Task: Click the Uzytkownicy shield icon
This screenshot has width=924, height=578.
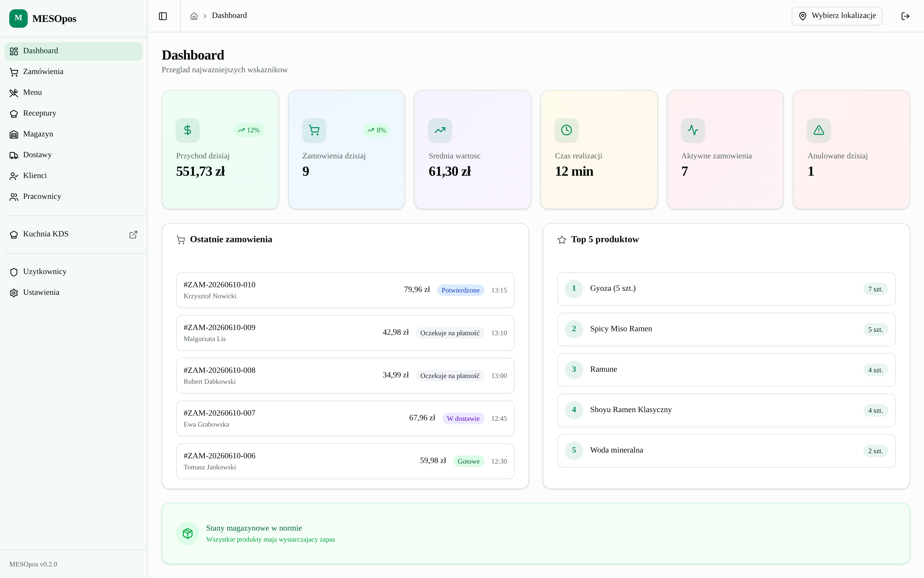Action: pyautogui.click(x=14, y=272)
